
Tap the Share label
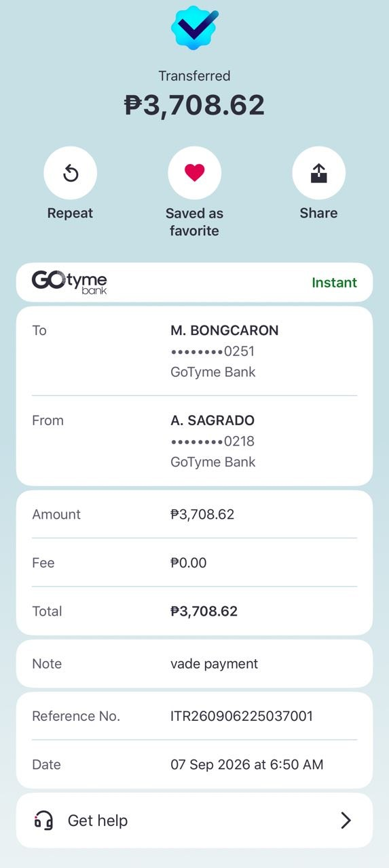pos(318,213)
